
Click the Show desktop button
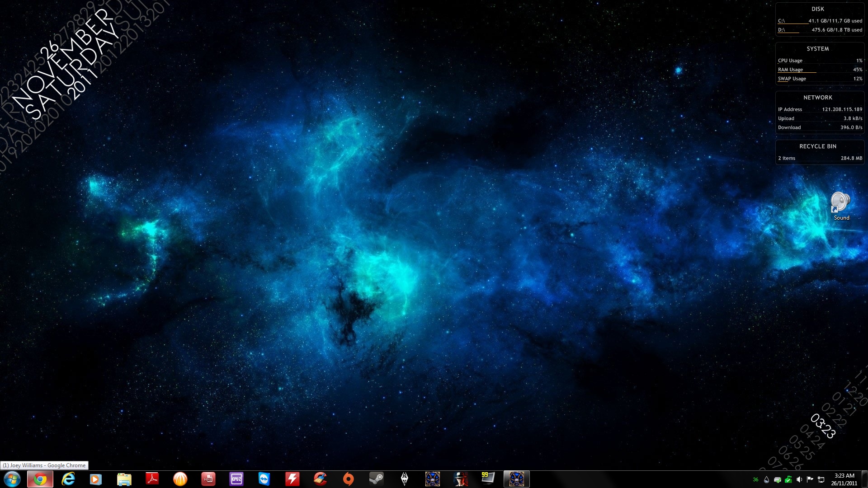click(865, 479)
